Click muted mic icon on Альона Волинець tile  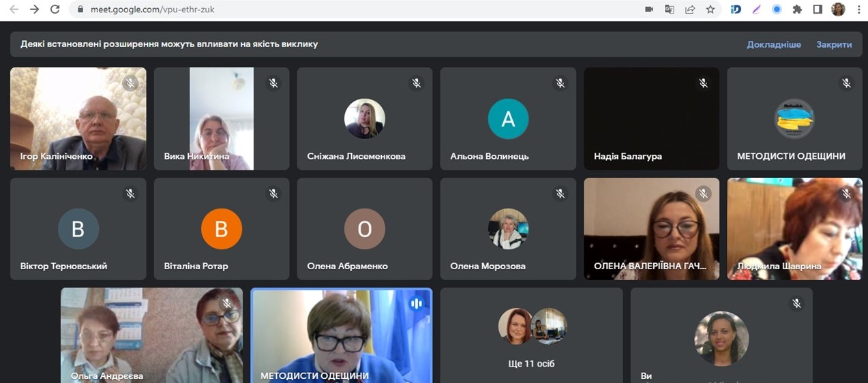click(x=560, y=83)
